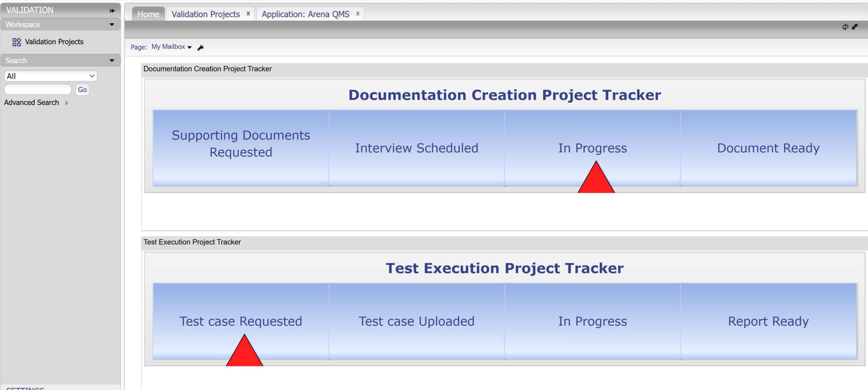
Task: Select Test case Requested stage
Action: 241,321
